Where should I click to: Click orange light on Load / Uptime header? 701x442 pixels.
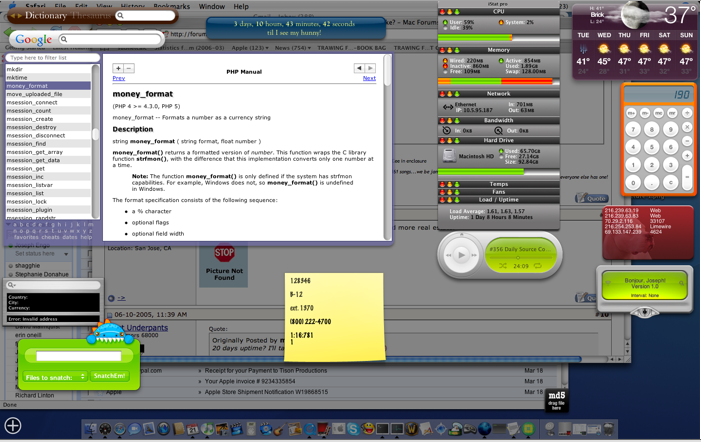[450, 200]
